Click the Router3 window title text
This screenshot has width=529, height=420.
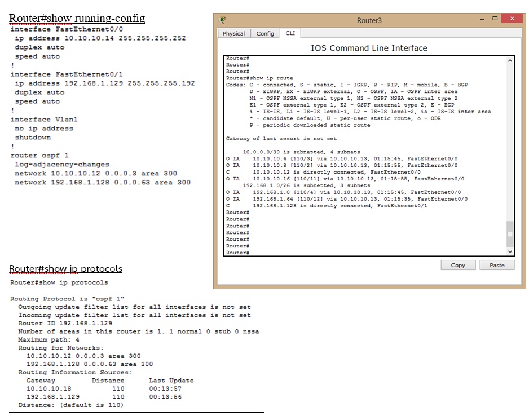click(369, 20)
